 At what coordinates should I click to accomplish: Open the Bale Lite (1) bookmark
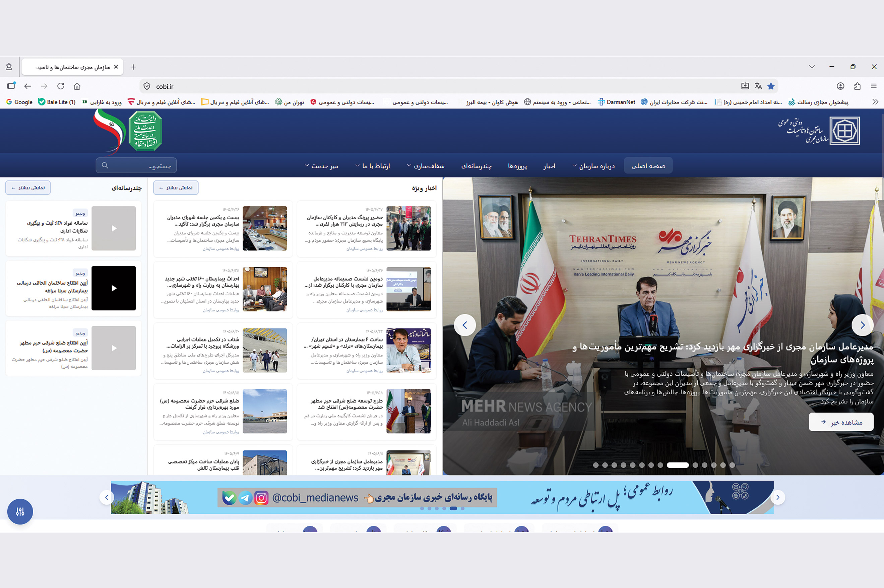click(x=57, y=102)
